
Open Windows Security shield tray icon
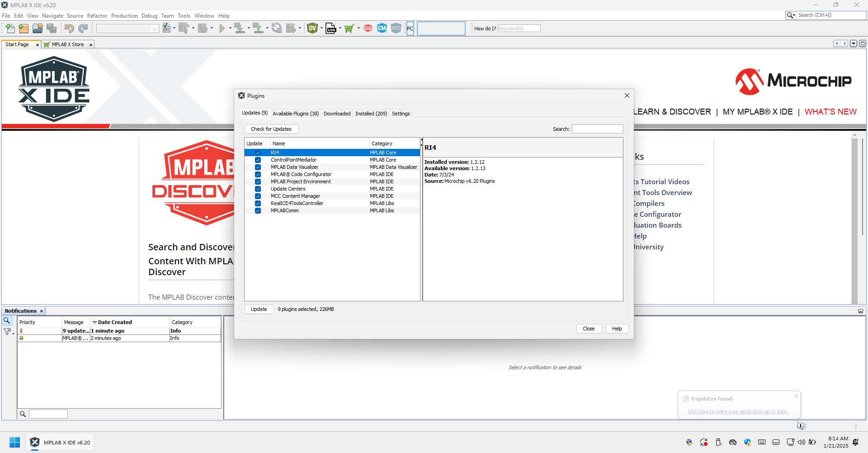[x=747, y=442]
